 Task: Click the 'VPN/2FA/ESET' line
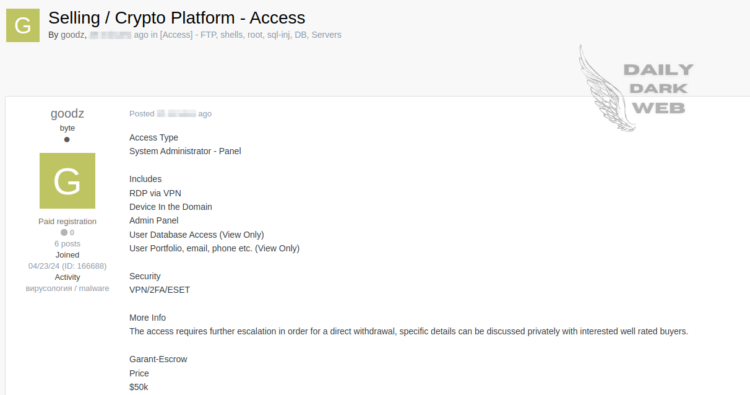click(x=160, y=290)
